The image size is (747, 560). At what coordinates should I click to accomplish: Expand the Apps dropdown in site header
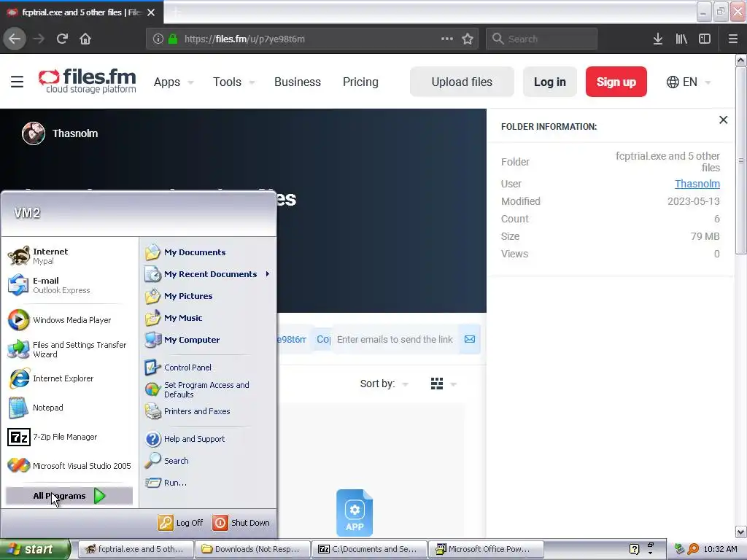(174, 82)
